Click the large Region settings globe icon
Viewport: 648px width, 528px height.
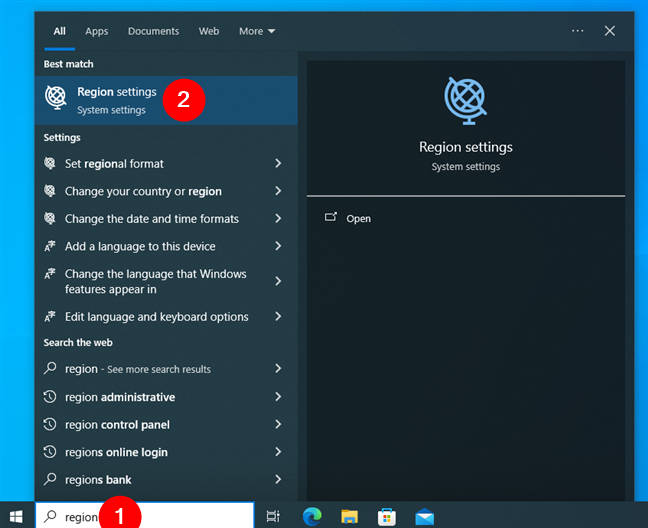coord(466,101)
